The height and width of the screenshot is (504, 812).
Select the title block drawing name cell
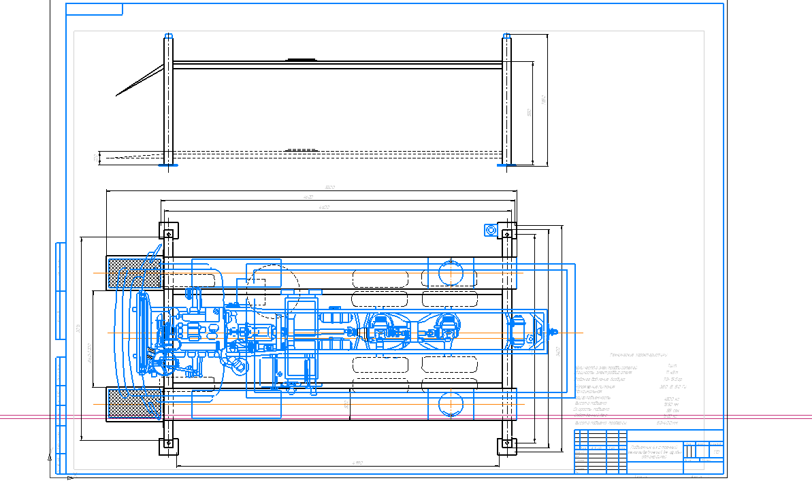(x=655, y=451)
